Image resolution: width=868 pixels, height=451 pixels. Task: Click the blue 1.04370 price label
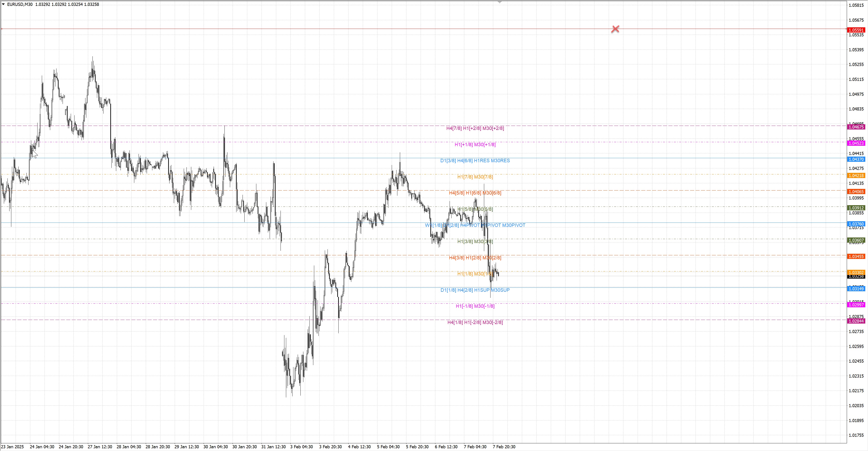click(856, 159)
